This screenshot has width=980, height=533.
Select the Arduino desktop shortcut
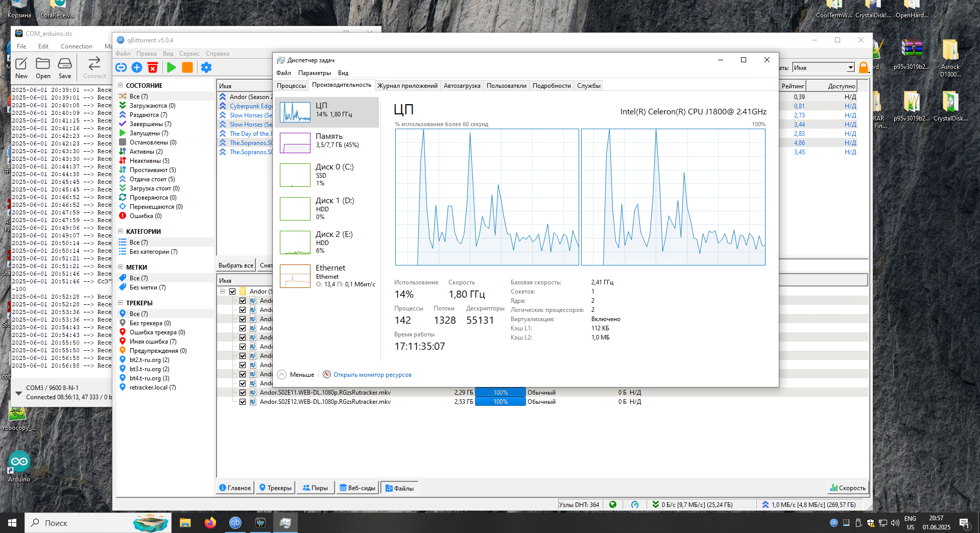pos(19,467)
